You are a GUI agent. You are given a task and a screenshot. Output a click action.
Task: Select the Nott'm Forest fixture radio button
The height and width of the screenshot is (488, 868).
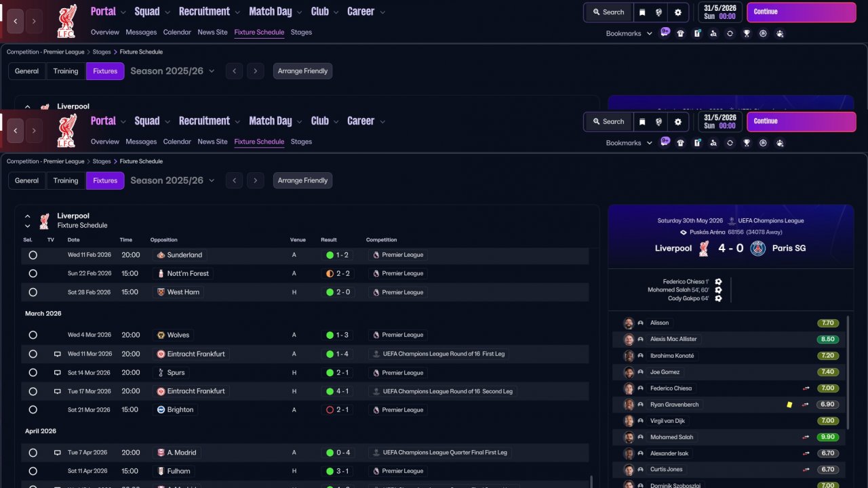pyautogui.click(x=33, y=274)
